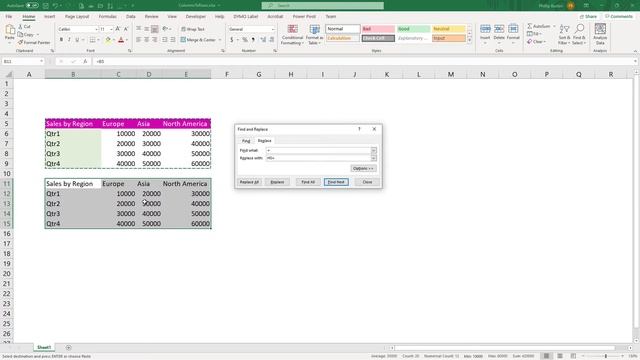Click the AutoSum icon
Image resolution: width=640 pixels, height=360 pixels.
(x=530, y=26)
